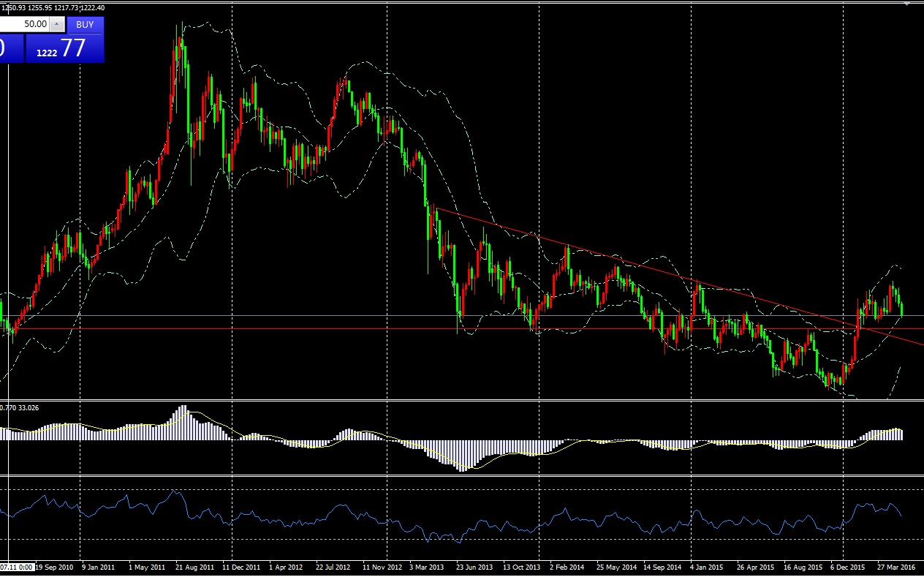The width and height of the screenshot is (924, 577).
Task: Click the 11 Dec 2011 date label
Action: (x=241, y=567)
